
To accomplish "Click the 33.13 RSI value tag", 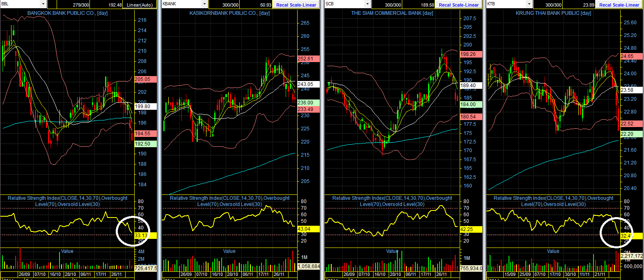I will pos(146,236).
